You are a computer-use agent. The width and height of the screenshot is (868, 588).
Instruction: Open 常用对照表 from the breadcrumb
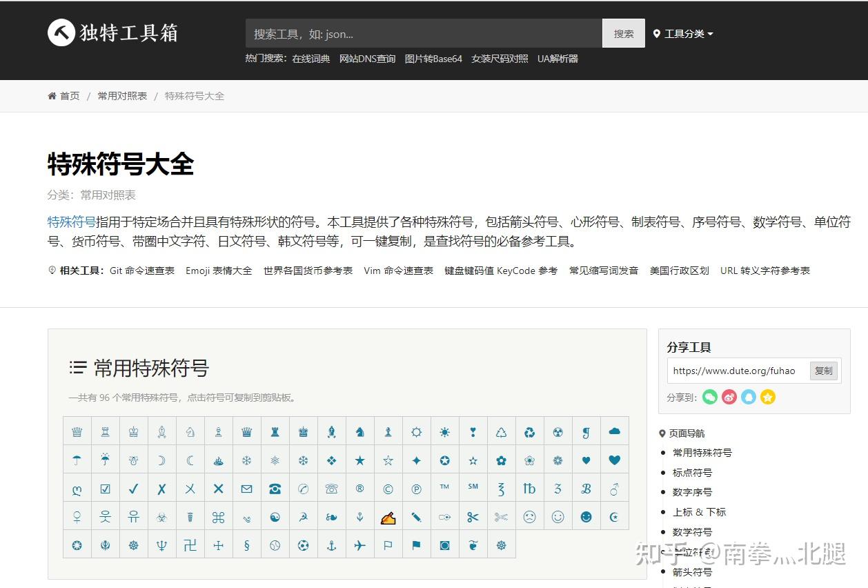[x=122, y=96]
